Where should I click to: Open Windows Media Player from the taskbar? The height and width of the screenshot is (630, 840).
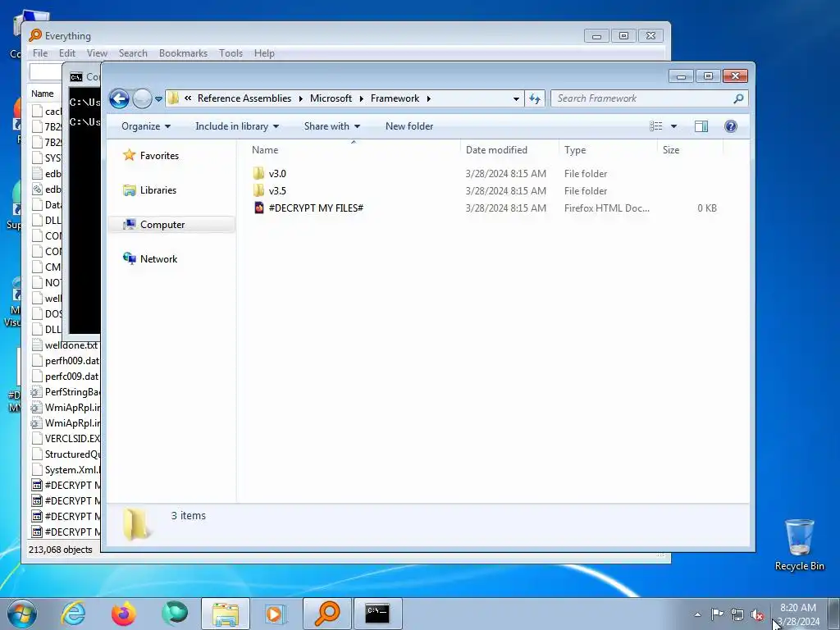[x=276, y=614]
